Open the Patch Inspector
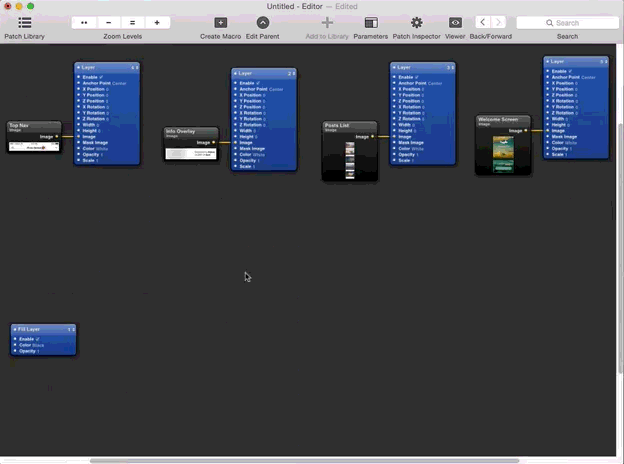Viewport: 624px width, 464px height. coord(416,23)
